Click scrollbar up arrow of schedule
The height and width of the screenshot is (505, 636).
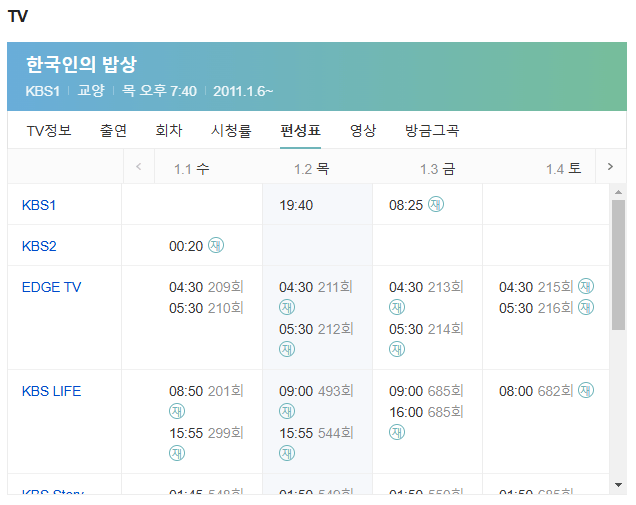618,192
